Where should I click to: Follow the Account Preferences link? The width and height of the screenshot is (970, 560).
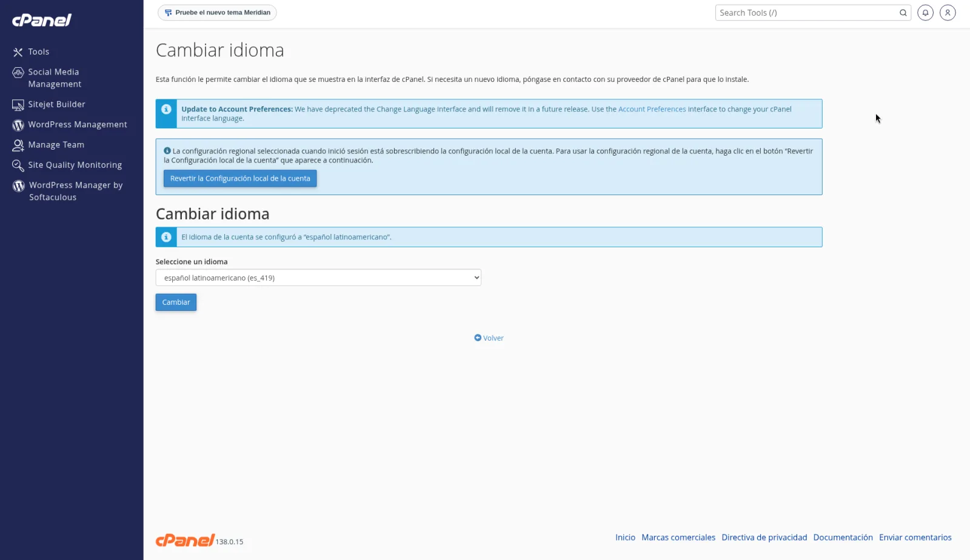coord(652,109)
